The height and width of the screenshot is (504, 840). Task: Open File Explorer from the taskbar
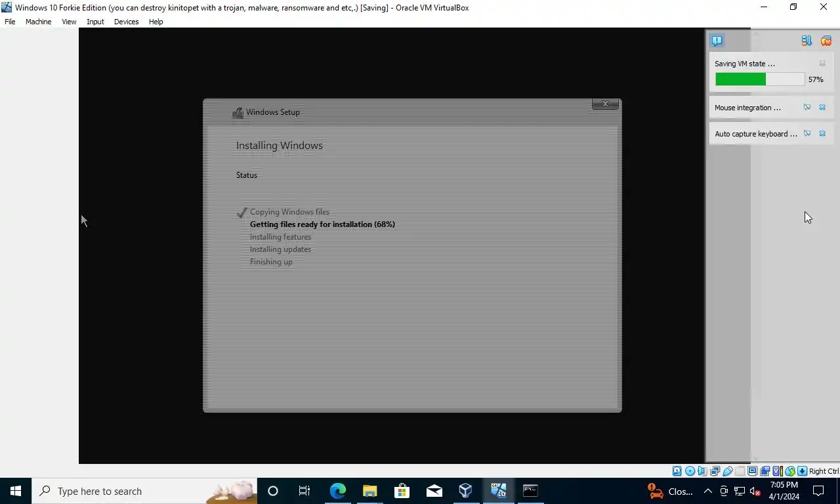pyautogui.click(x=369, y=491)
